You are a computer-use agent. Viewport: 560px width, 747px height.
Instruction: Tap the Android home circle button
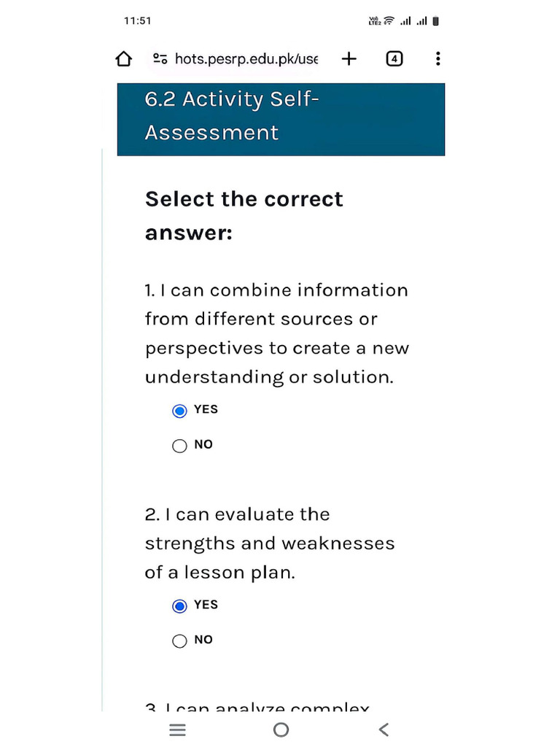(x=281, y=729)
